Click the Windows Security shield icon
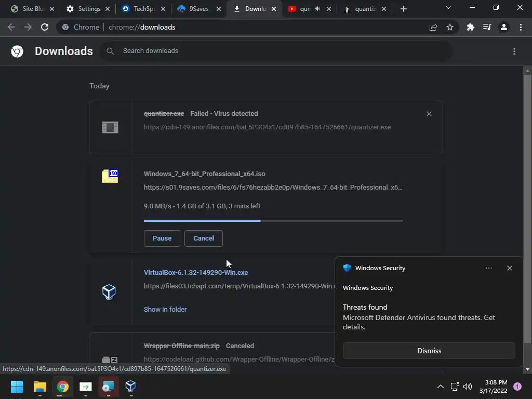This screenshot has width=532, height=399. [347, 268]
